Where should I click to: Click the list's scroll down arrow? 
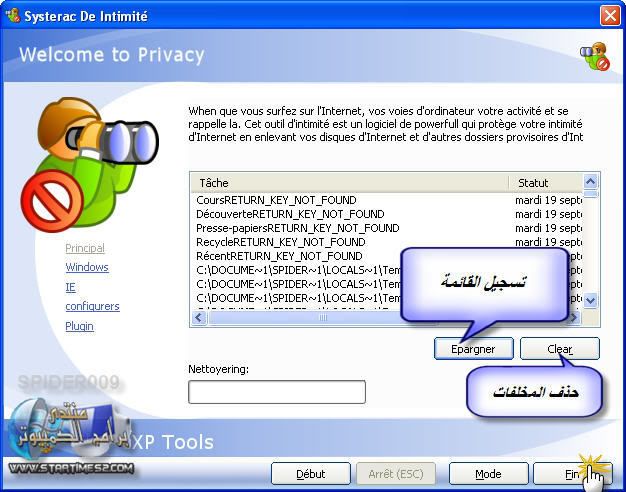click(x=590, y=300)
